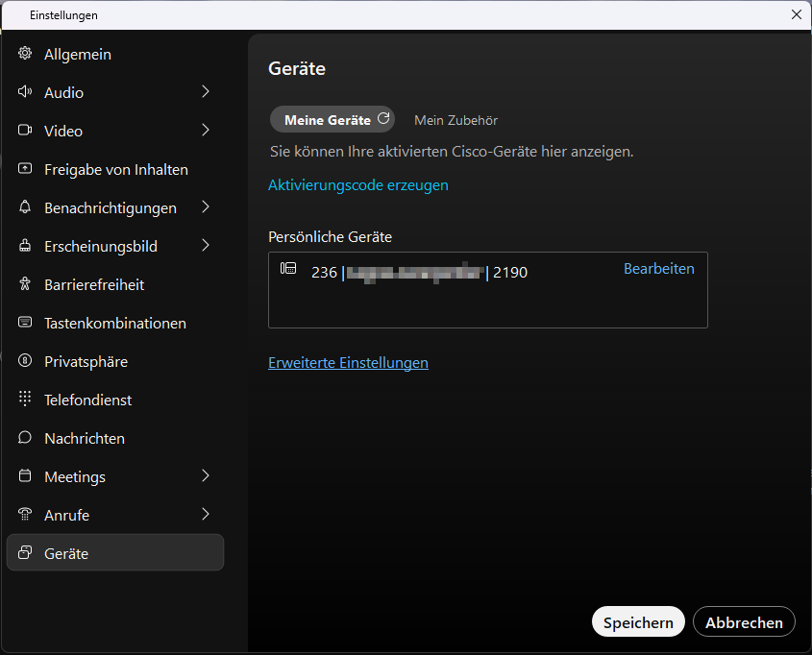Click the gear icon beside Allgemein
The width and height of the screenshot is (812, 655).
(x=25, y=54)
